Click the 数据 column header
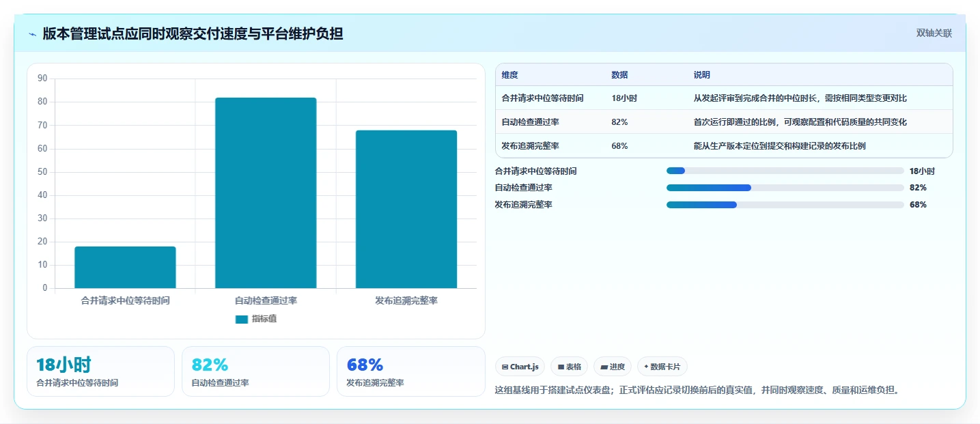Image resolution: width=980 pixels, height=424 pixels. pos(619,75)
